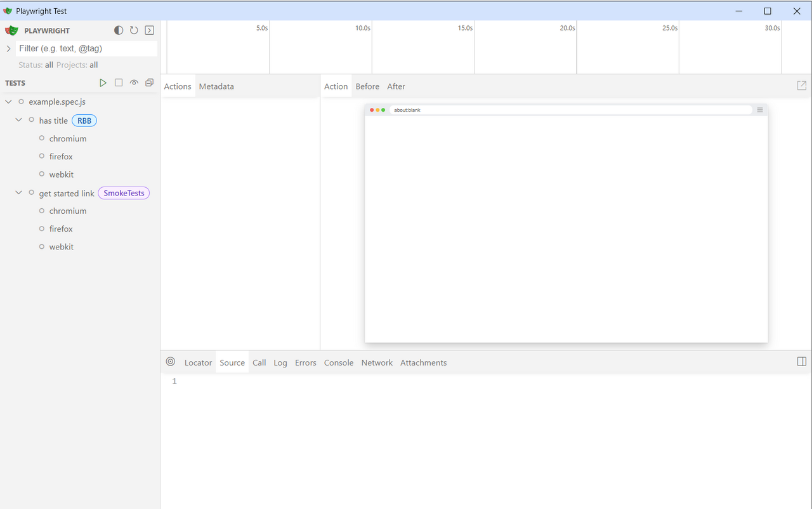The height and width of the screenshot is (509, 812).
Task: Toggle the output terminal panel icon
Action: (x=150, y=30)
